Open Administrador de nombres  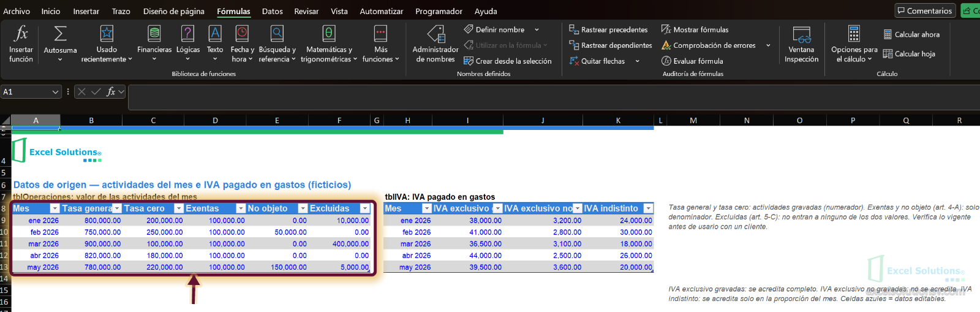(x=435, y=44)
